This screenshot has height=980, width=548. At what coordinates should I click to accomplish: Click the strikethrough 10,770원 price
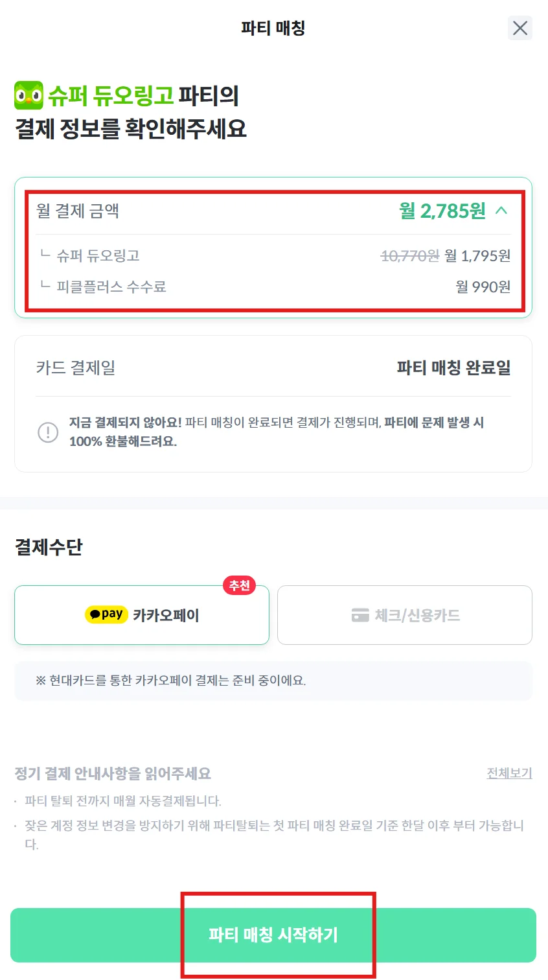[409, 256]
